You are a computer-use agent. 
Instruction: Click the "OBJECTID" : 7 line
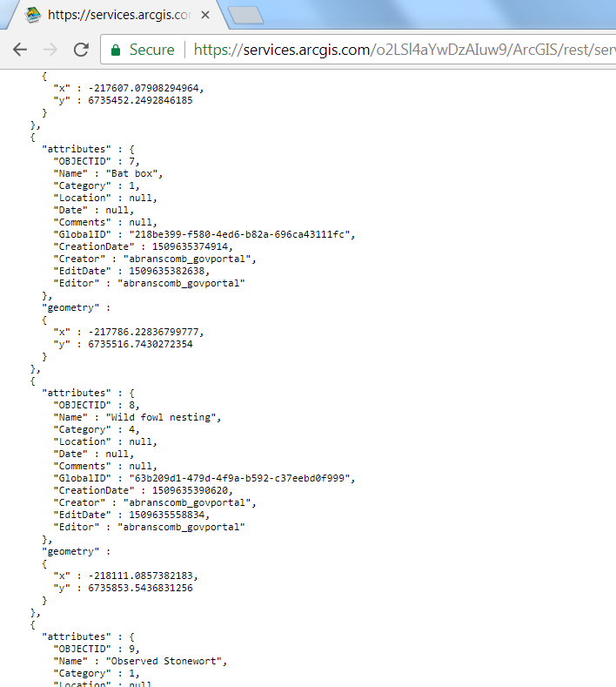[96, 161]
